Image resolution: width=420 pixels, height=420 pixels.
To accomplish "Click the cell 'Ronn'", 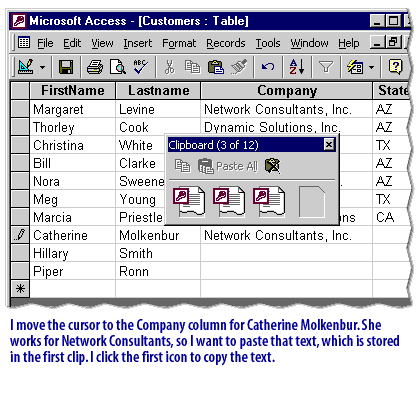I will coord(158,271).
